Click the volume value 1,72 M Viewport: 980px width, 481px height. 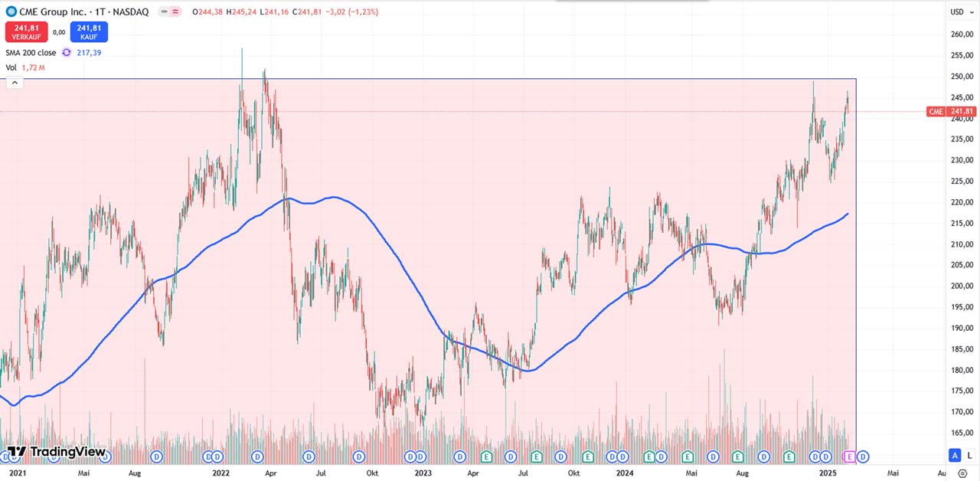tap(33, 68)
